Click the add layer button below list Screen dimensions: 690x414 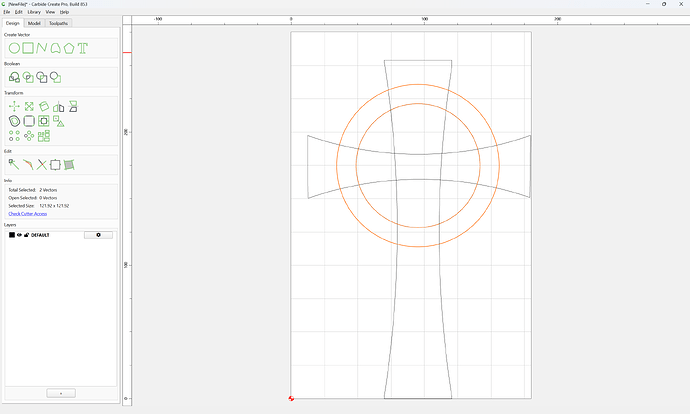[x=61, y=393]
